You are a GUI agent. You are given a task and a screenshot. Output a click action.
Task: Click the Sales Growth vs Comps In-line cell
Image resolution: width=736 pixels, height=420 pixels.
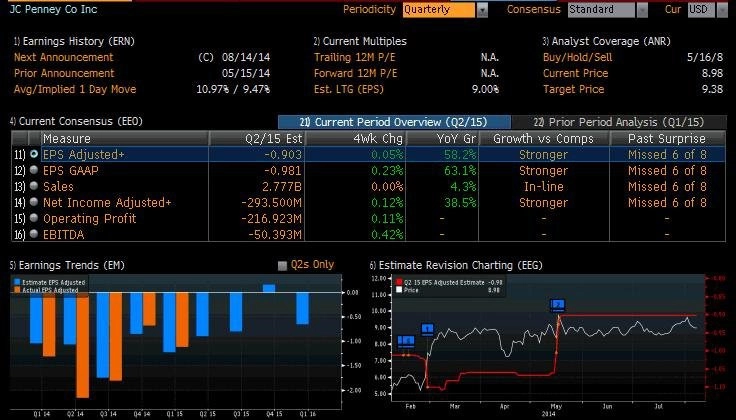pos(544,186)
